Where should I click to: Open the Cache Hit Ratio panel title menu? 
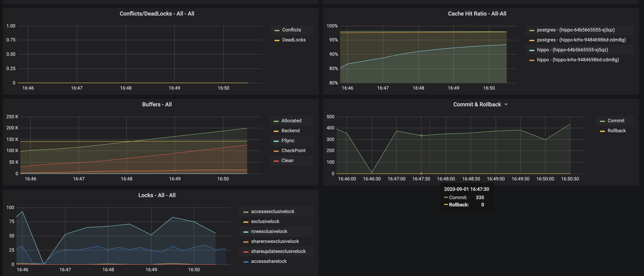click(x=477, y=14)
